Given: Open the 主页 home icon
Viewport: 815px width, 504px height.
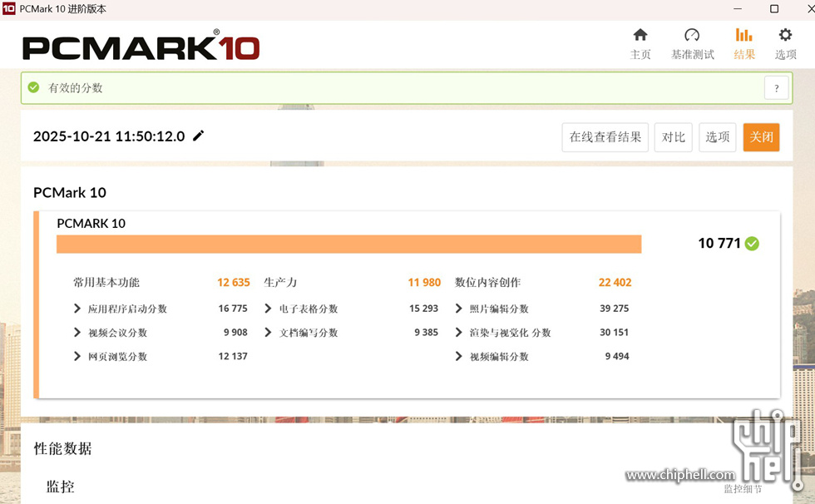Looking at the screenshot, I should coord(640,35).
